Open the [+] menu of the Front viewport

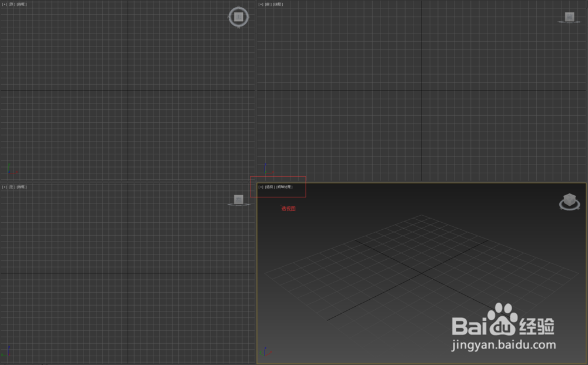[261, 4]
